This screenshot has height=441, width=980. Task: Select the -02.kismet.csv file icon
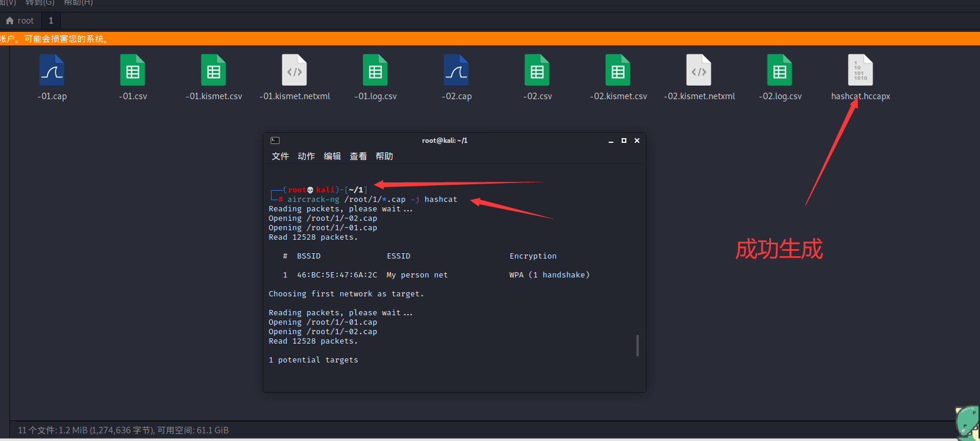[x=618, y=70]
